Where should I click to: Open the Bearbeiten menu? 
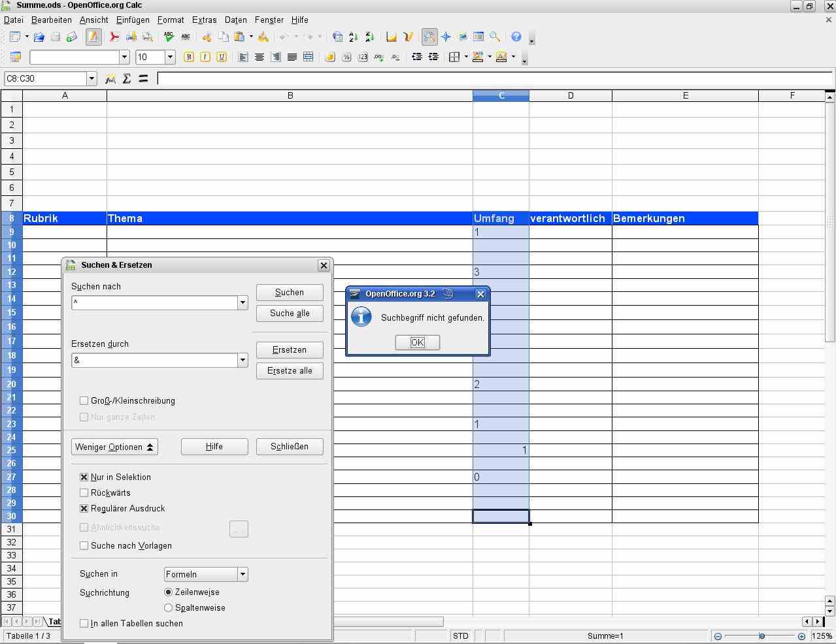pyautogui.click(x=51, y=20)
